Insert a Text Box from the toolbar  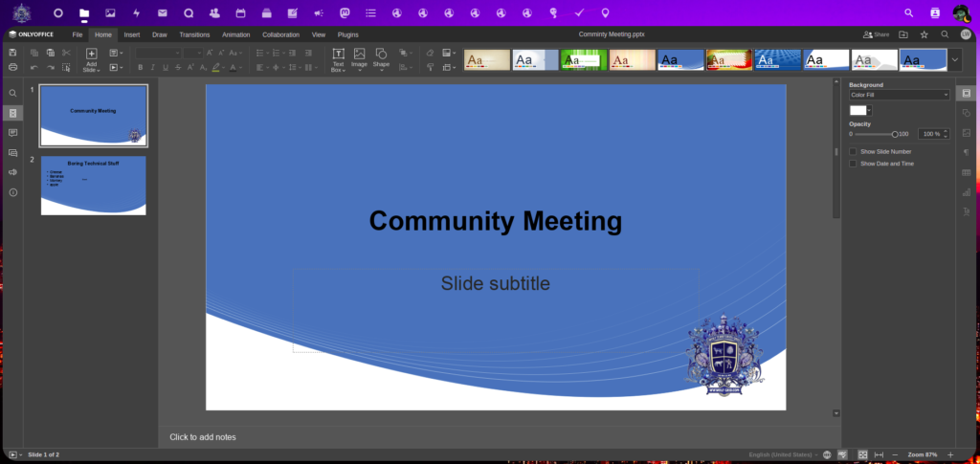point(338,55)
